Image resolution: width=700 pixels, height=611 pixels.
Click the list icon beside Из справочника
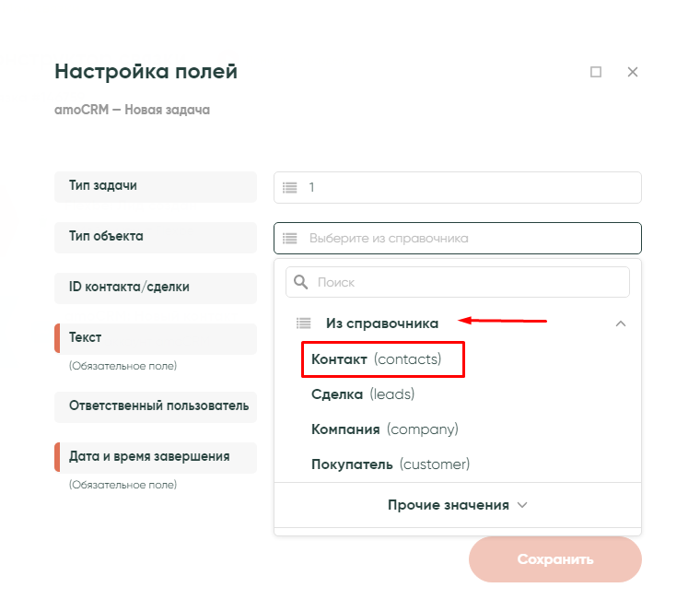pos(303,323)
